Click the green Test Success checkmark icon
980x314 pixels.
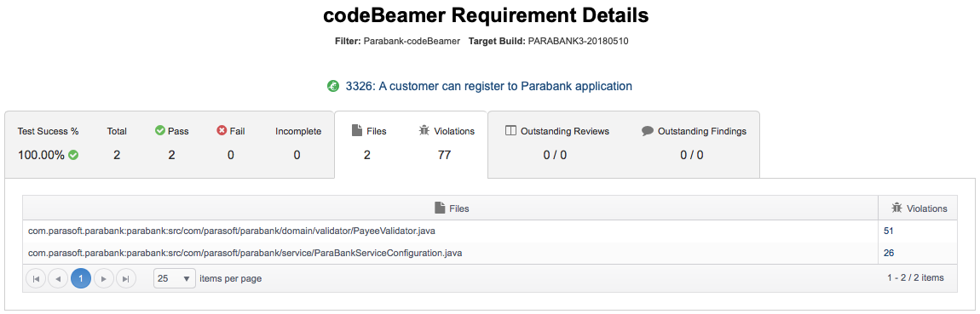(73, 155)
